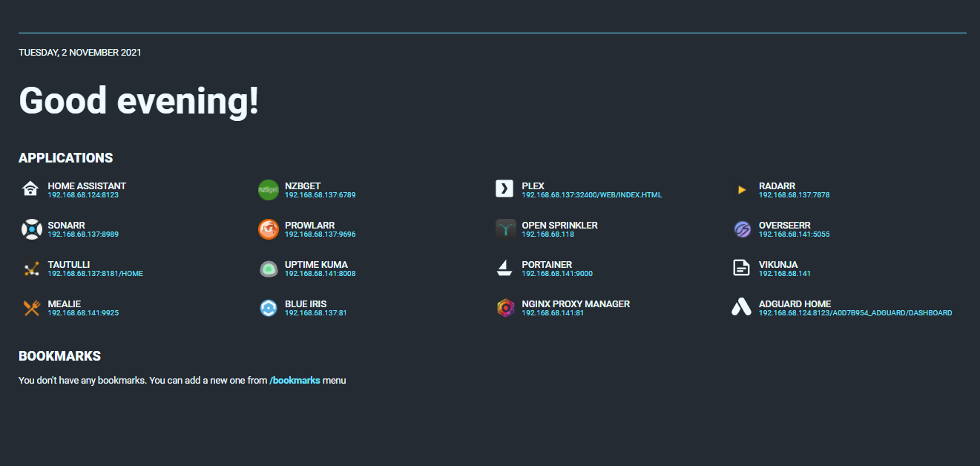This screenshot has height=466, width=980.
Task: Click address 192.168.68.141:81
Action: coord(553,313)
